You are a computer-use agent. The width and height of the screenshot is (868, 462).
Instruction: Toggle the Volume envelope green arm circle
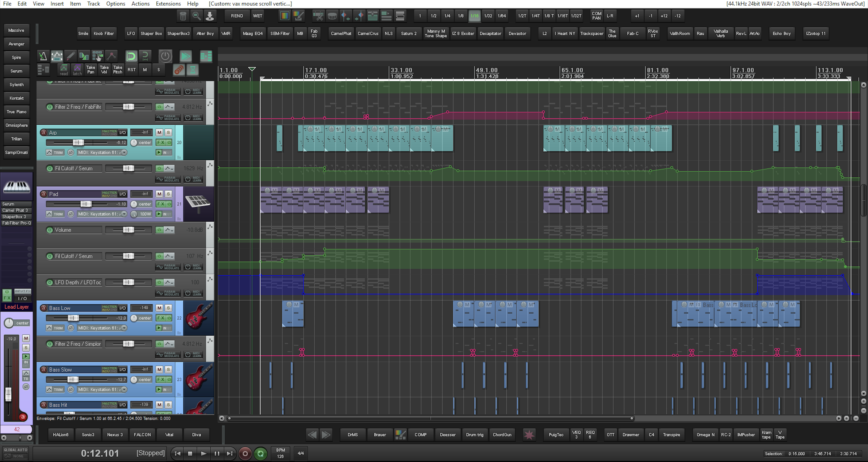tap(49, 230)
